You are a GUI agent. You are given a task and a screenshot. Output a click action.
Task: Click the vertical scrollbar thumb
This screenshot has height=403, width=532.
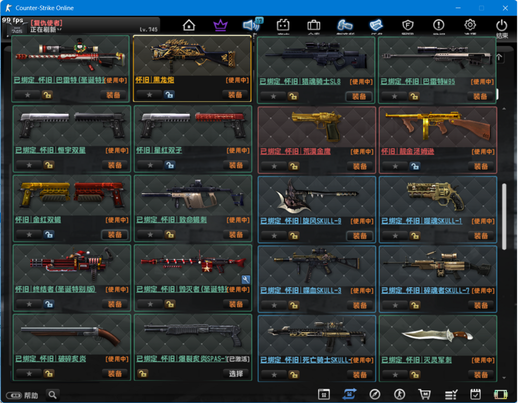[504, 217]
